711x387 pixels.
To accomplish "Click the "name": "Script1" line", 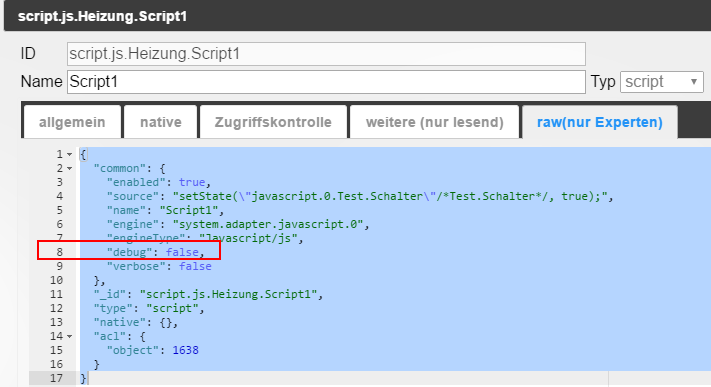I will tap(166, 211).
